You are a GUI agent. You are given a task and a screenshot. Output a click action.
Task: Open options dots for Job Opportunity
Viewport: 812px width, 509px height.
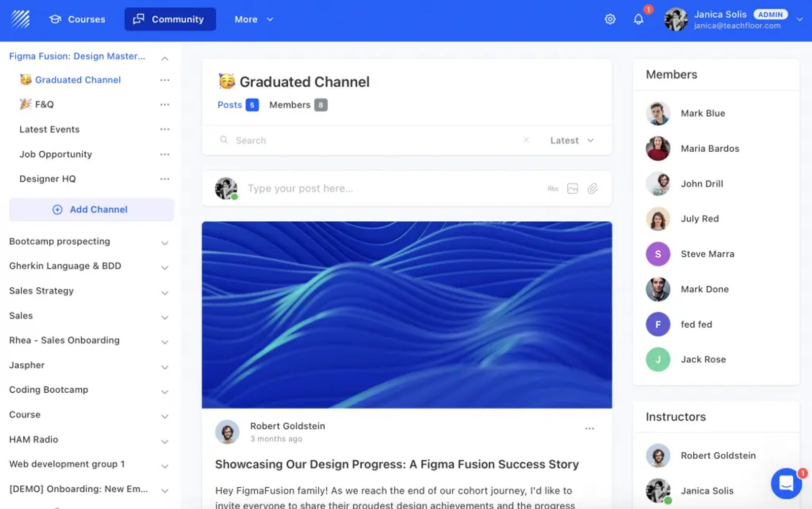coord(164,154)
